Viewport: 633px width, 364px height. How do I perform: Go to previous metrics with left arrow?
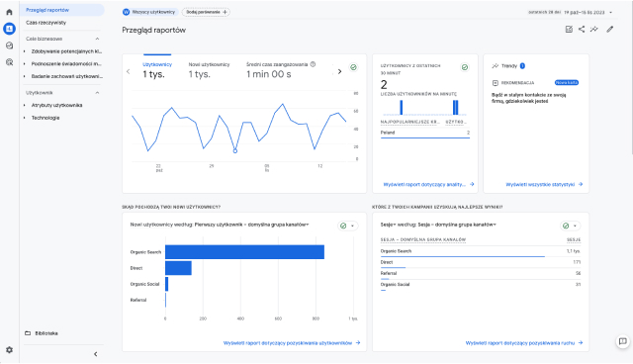(x=129, y=71)
